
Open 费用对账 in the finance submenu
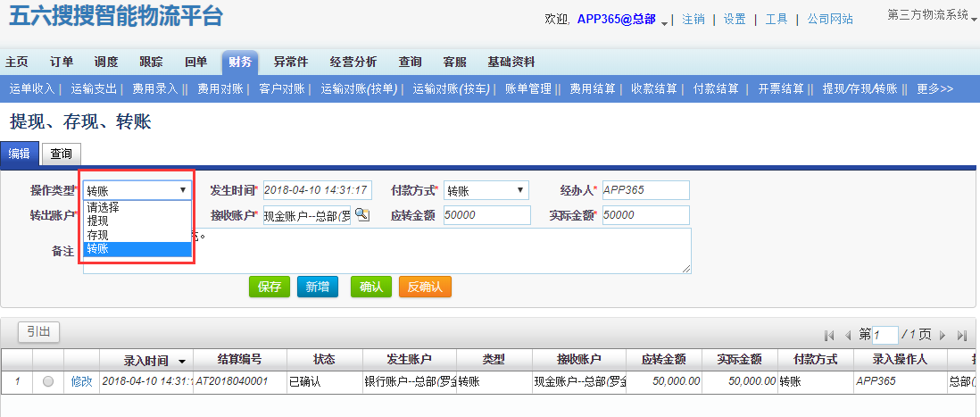[x=218, y=88]
